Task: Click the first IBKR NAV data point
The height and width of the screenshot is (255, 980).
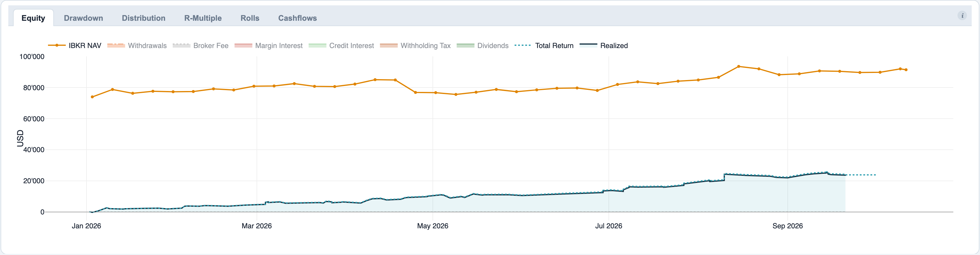Action: coord(92,97)
